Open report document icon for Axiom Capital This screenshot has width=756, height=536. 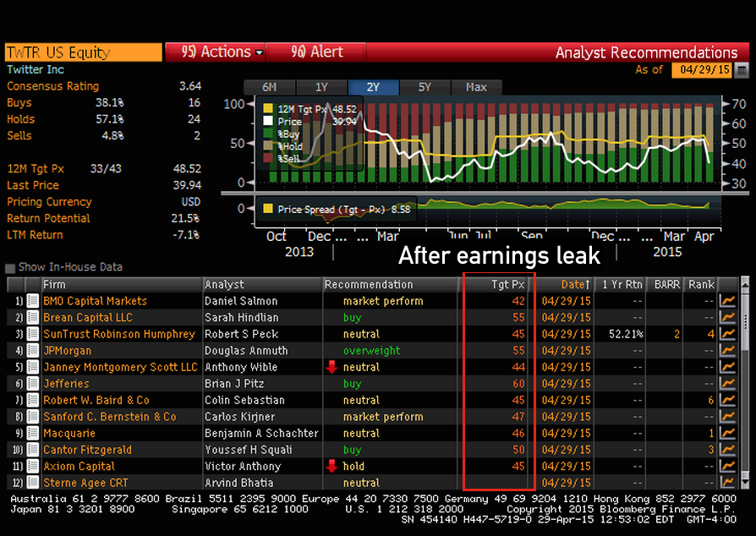click(33, 467)
